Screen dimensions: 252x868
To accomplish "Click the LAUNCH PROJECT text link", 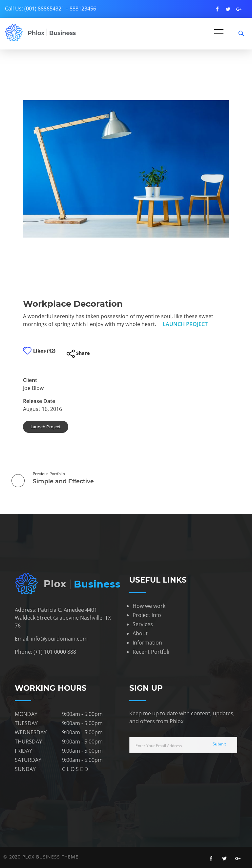I will coord(185,324).
